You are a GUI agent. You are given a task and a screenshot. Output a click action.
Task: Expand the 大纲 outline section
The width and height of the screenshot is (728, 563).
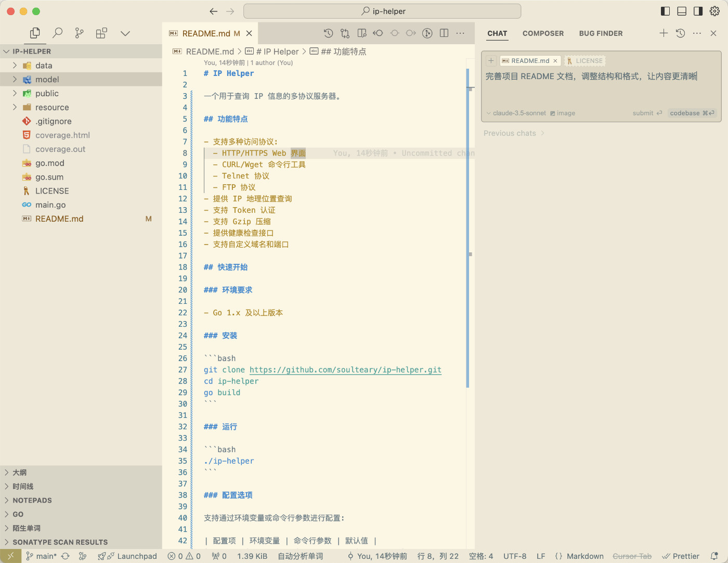click(x=81, y=472)
